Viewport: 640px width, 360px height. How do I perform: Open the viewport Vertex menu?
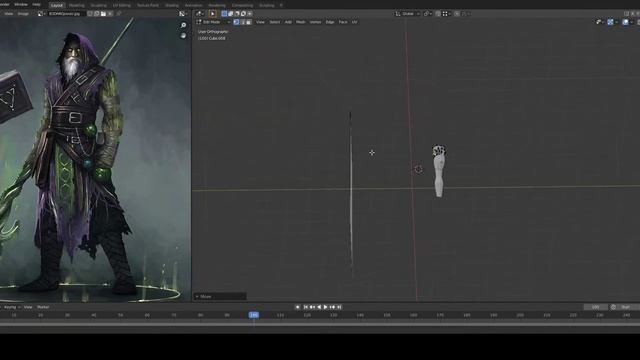(x=315, y=22)
